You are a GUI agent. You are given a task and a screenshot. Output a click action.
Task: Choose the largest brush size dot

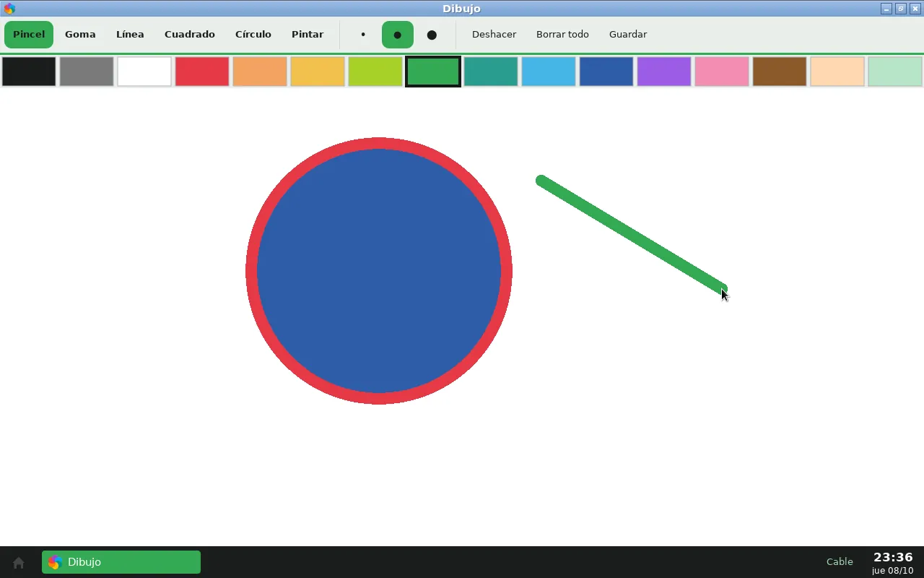pos(432,35)
